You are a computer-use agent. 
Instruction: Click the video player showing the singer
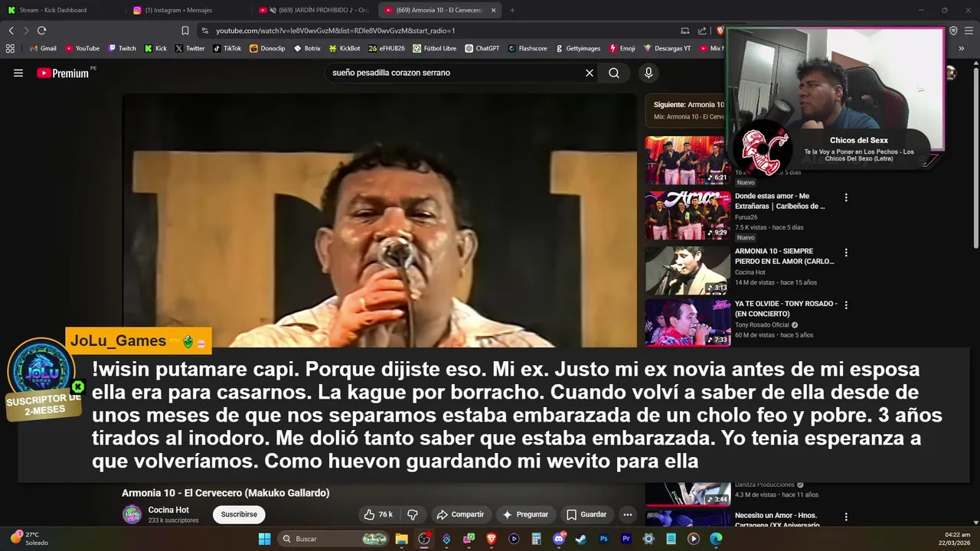point(380,220)
